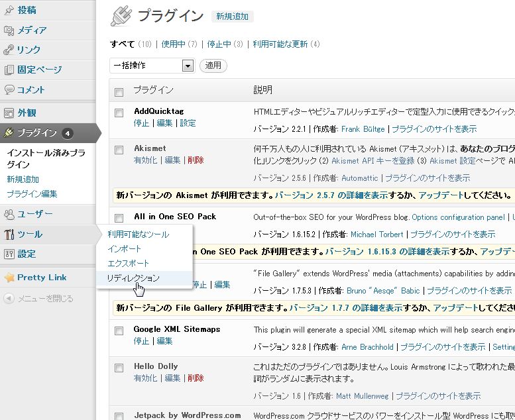Click the Comments (コメント) bubble icon
The height and width of the screenshot is (420, 515).
pos(9,89)
